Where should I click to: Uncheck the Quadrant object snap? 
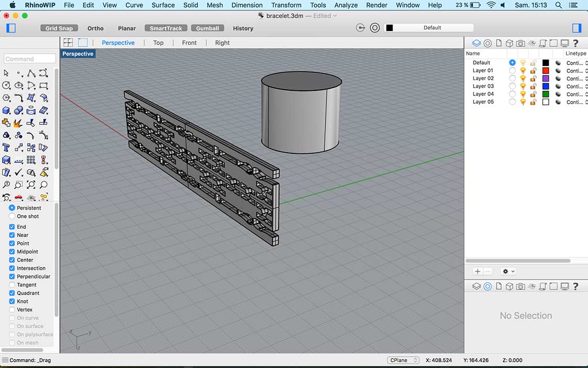[12, 293]
